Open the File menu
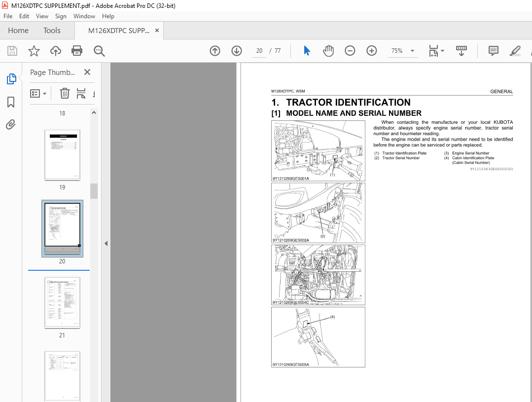 (x=8, y=16)
